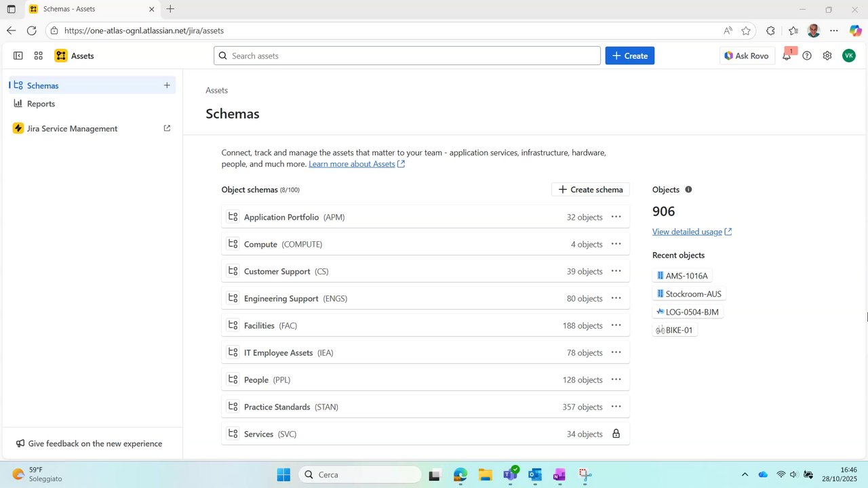
Task: Click the browser back arrow
Action: [12, 30]
